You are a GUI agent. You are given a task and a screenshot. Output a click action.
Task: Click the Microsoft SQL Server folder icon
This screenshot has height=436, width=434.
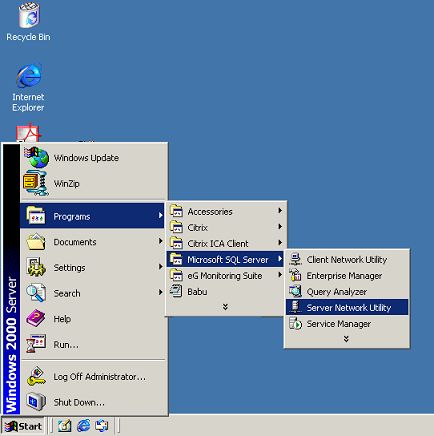[176, 259]
